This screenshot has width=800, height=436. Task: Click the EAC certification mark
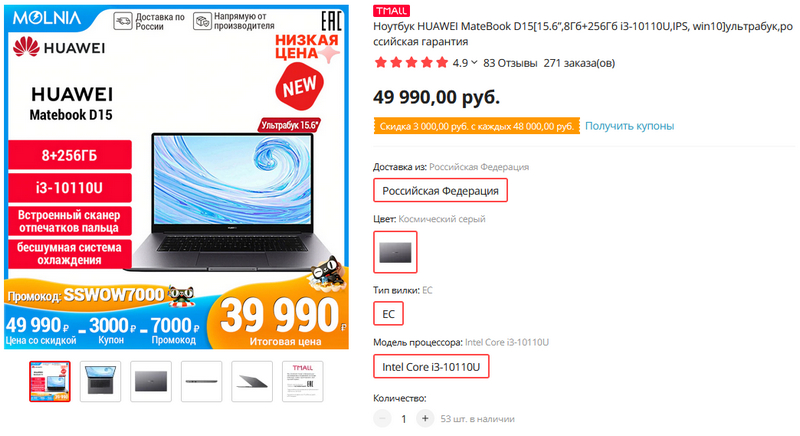[x=331, y=21]
